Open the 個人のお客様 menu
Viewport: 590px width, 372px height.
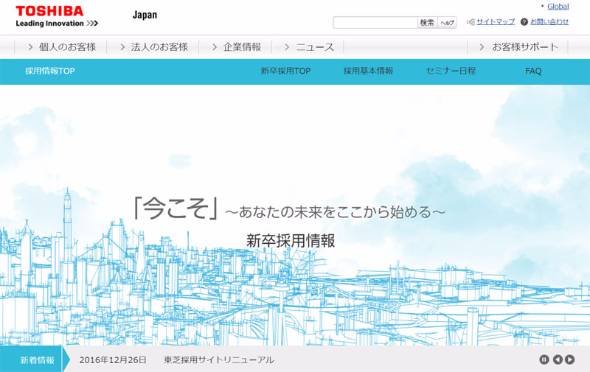(62, 47)
